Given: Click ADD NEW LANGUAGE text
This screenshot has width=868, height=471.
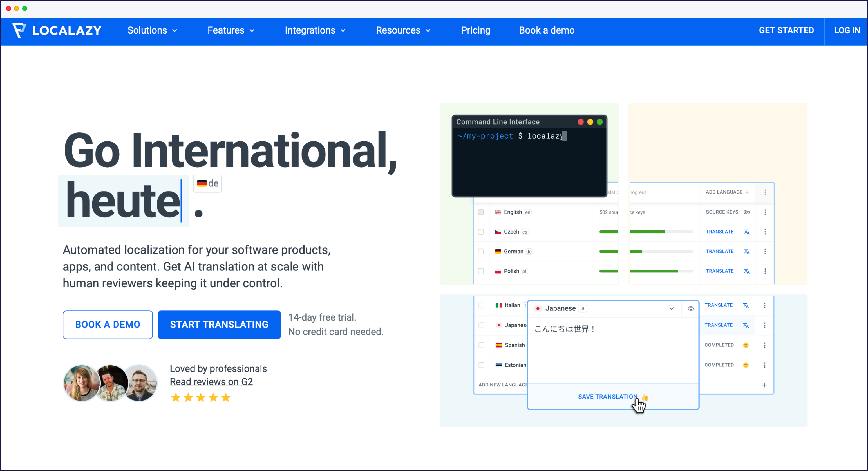Looking at the screenshot, I should pyautogui.click(x=503, y=385).
